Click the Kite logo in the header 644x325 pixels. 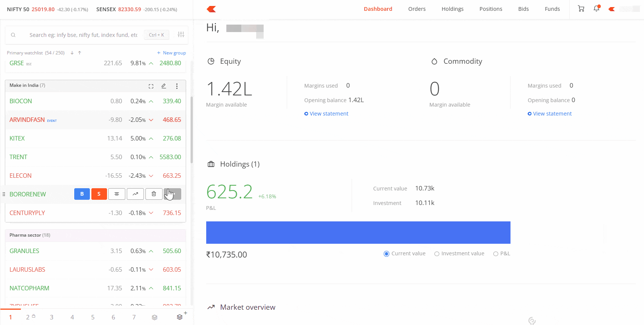211,9
